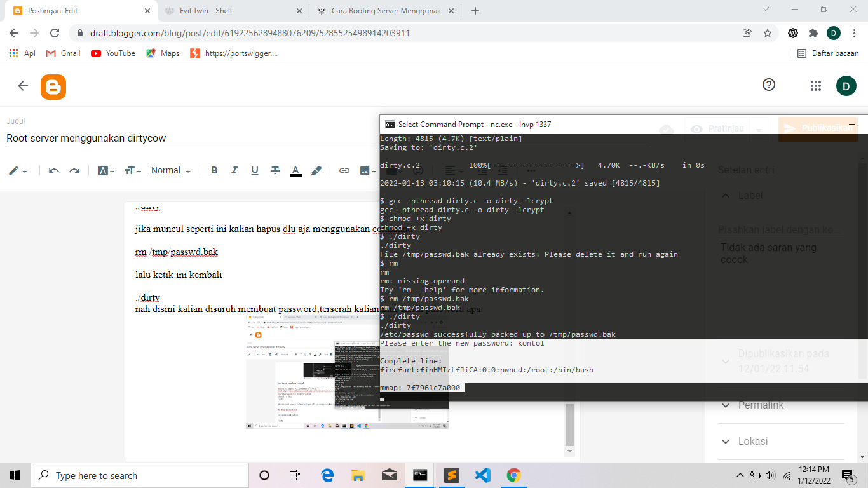The width and height of the screenshot is (868, 488).
Task: Open a new Chrome tab
Action: point(475,10)
